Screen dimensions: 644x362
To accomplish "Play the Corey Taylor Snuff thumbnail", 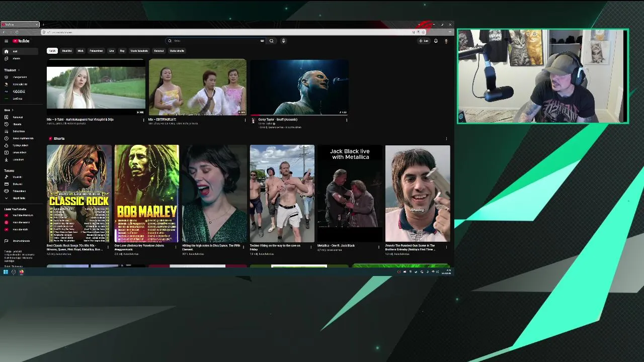I will [x=299, y=87].
